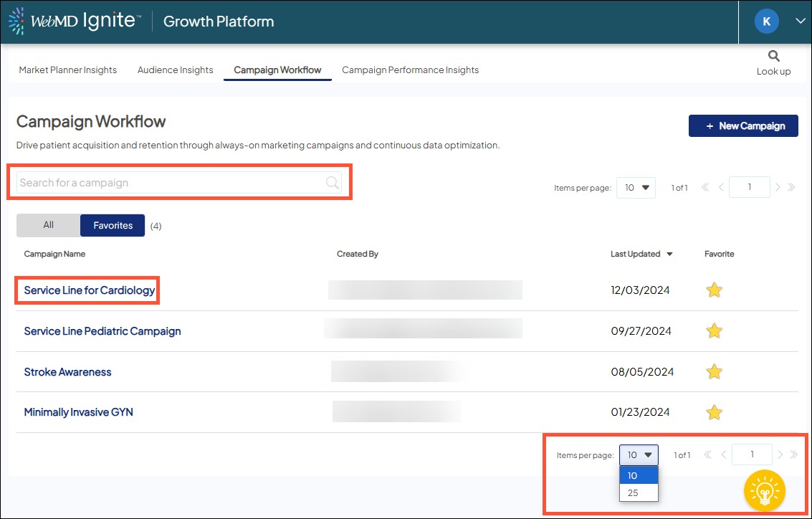Click the user avatar K icon

click(x=766, y=22)
